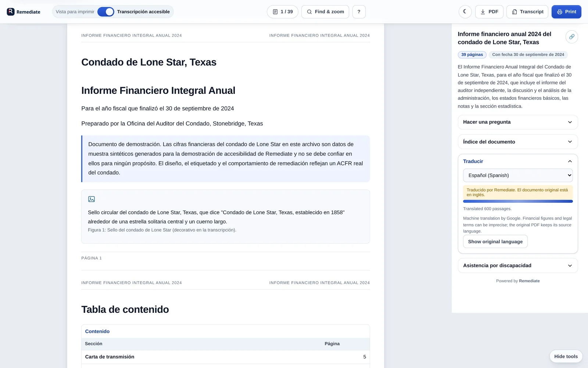The image size is (588, 368).
Task: Click the 39 páginas badge
Action: click(x=472, y=55)
